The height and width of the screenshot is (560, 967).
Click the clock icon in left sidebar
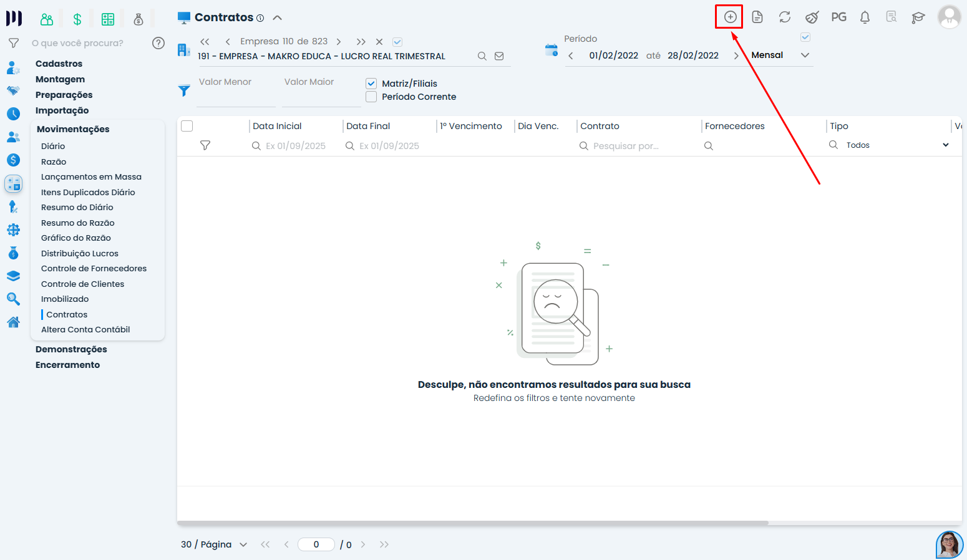coord(13,113)
